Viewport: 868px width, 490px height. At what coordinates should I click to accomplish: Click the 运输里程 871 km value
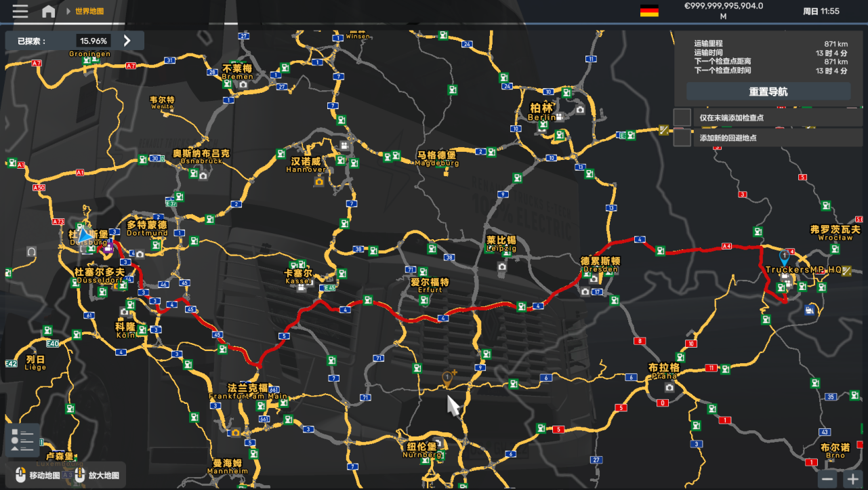(836, 43)
